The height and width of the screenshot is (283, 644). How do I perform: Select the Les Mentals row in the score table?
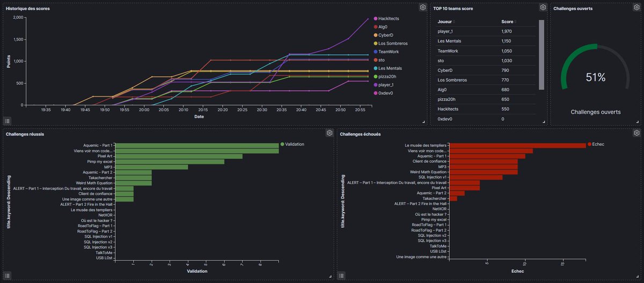(x=486, y=41)
